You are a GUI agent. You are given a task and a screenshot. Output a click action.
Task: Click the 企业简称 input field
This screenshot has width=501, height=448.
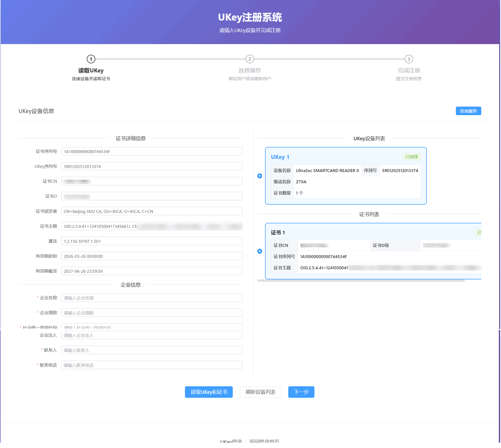click(x=152, y=312)
